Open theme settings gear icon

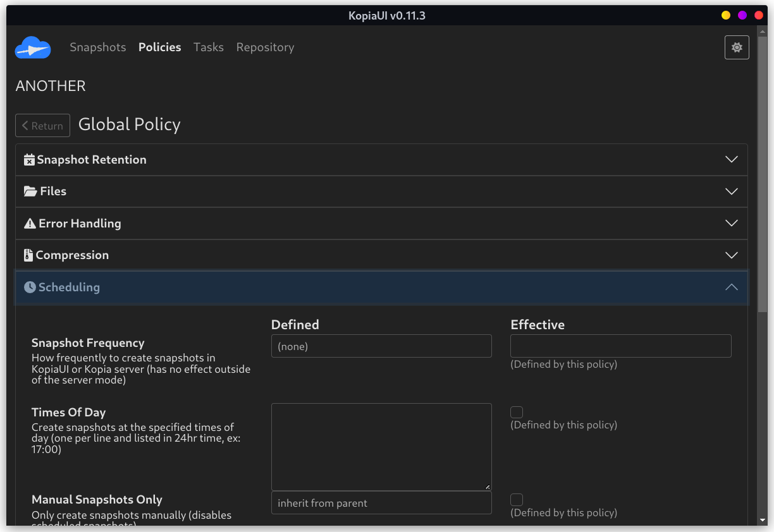pos(737,47)
